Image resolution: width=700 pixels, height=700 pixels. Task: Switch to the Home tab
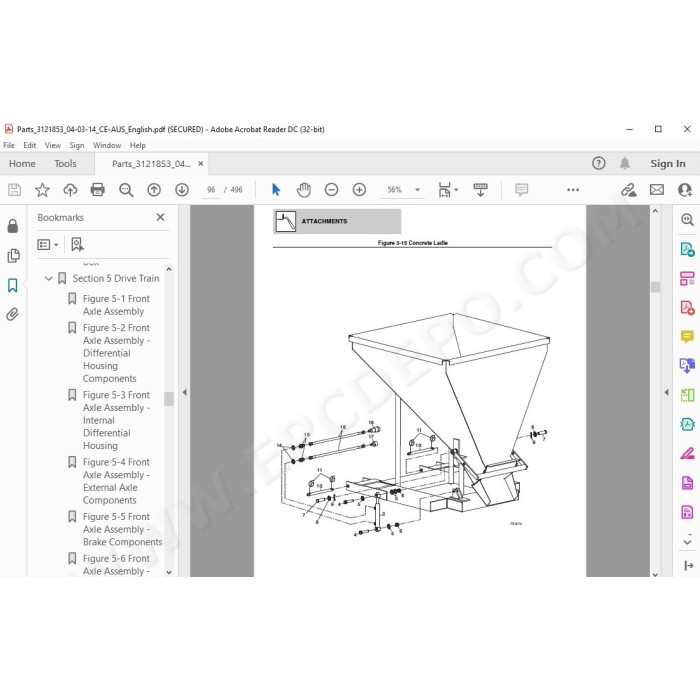click(22, 163)
